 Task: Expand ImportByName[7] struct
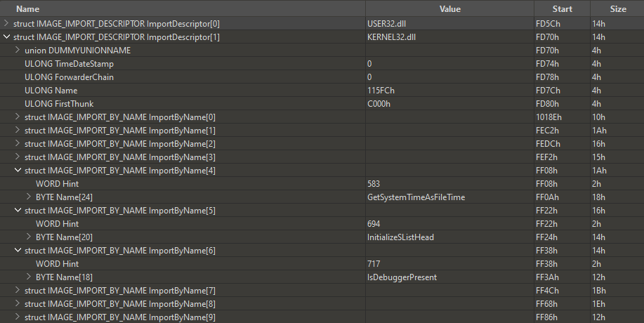pos(18,290)
